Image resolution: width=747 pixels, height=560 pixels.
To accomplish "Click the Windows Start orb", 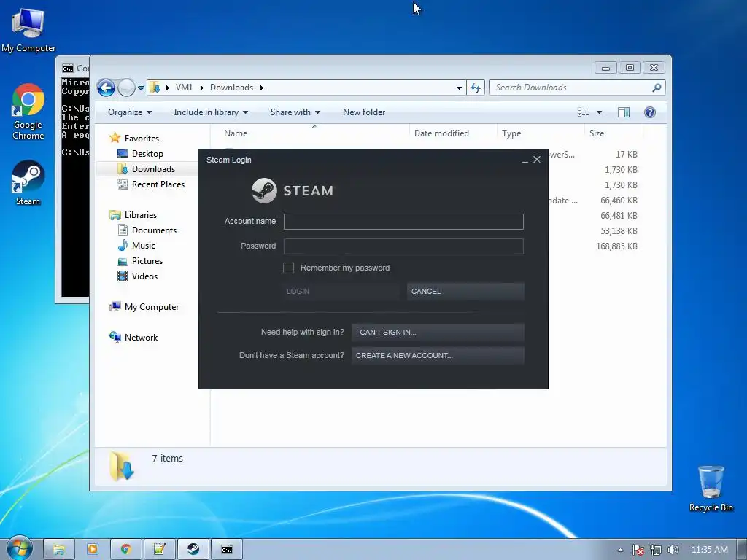I will [19, 549].
